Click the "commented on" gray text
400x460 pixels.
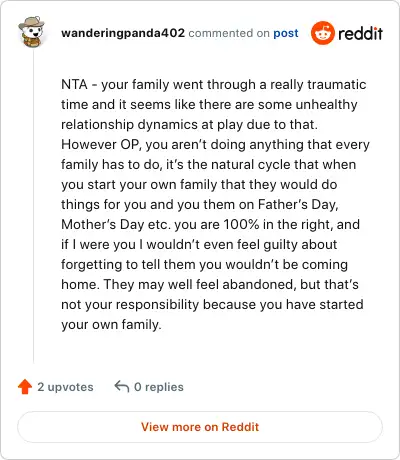point(229,33)
